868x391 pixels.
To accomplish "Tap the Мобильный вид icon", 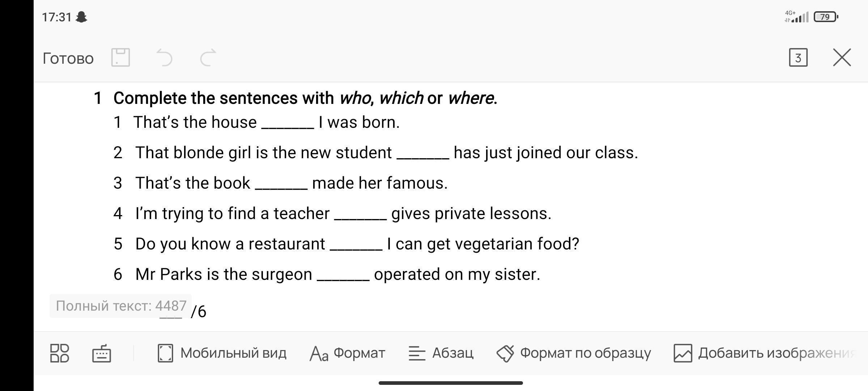I will [x=165, y=353].
